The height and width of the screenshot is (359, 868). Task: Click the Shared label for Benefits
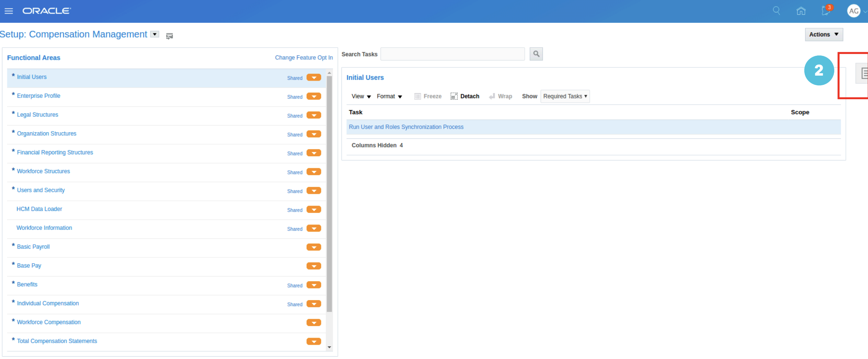tap(295, 286)
